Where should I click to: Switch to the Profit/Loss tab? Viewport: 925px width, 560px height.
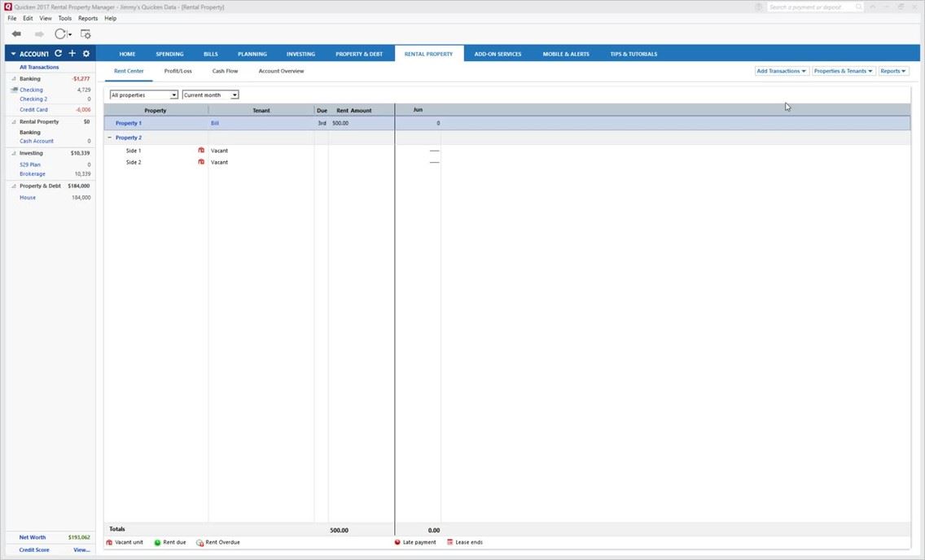178,72
